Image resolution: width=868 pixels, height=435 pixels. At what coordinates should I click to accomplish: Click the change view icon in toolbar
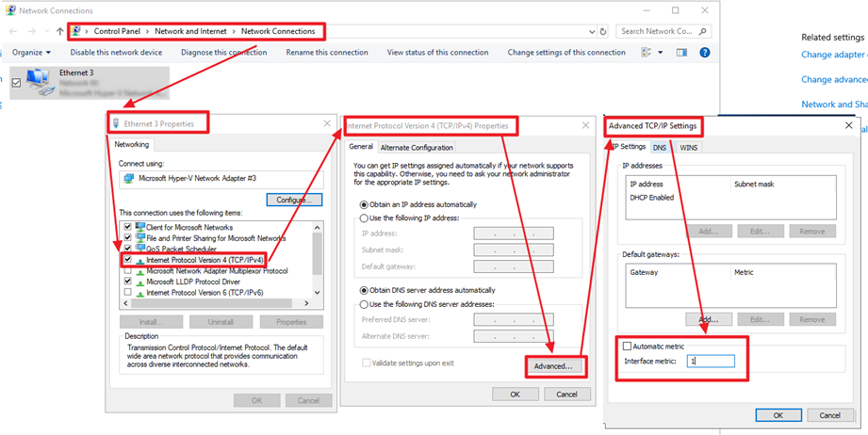coord(646,53)
